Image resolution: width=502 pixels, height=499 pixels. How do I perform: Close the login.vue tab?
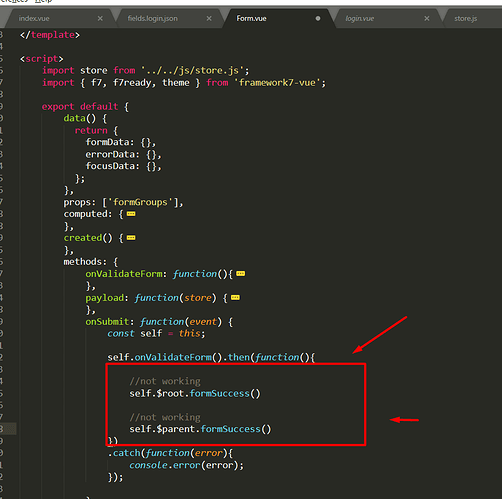pyautogui.click(x=427, y=18)
